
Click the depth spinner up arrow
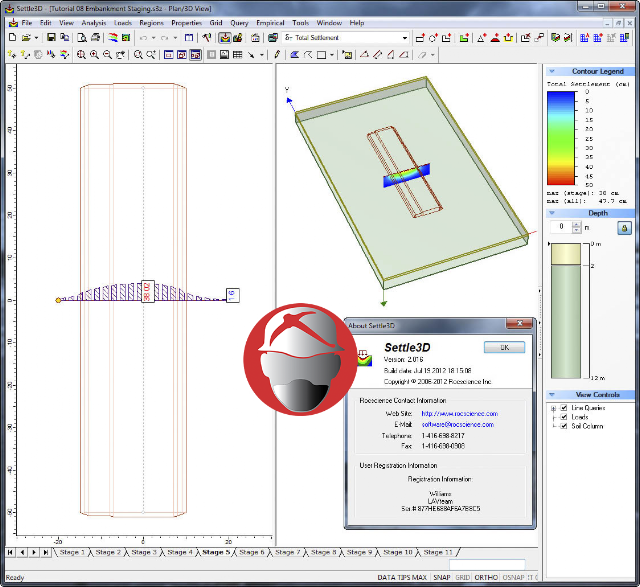click(576, 224)
